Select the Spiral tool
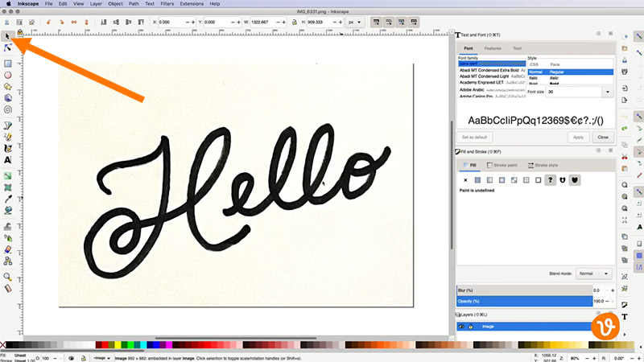This screenshot has width=644, height=362. click(7, 109)
